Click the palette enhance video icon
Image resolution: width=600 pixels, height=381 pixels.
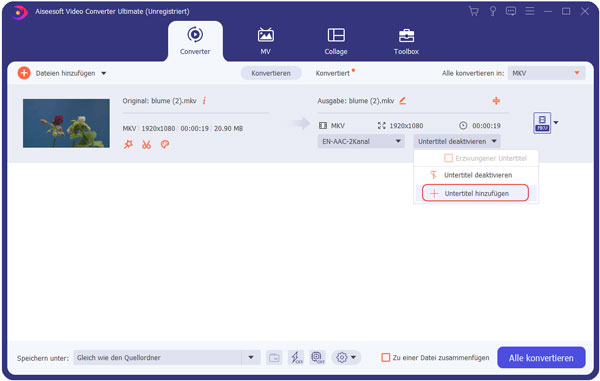tap(165, 145)
